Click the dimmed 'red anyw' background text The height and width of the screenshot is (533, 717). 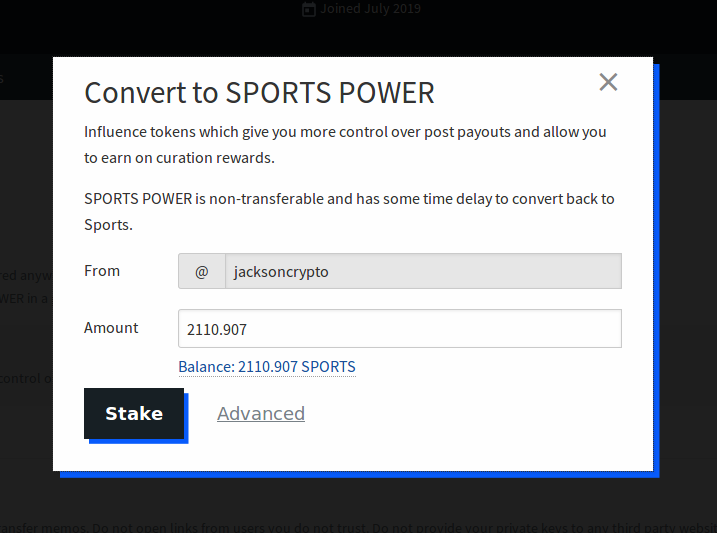click(26, 275)
